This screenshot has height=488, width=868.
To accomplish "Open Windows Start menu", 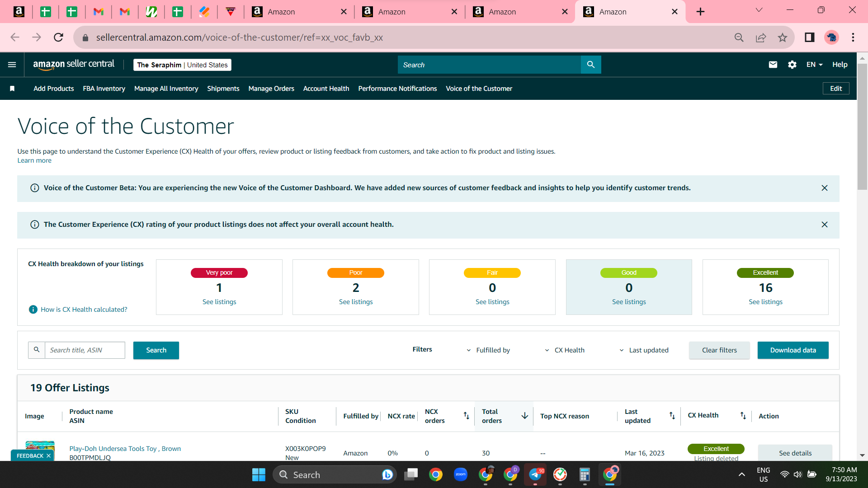I will coord(259,474).
